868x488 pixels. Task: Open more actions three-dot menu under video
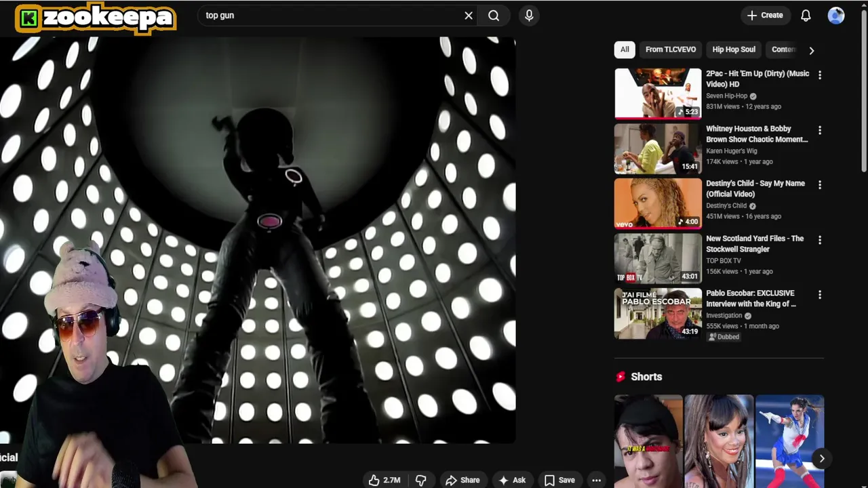click(x=596, y=480)
